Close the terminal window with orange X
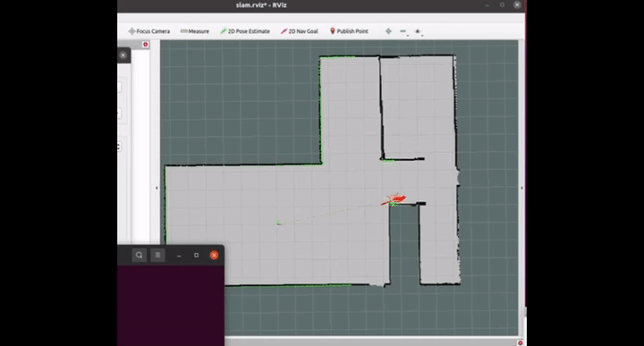The width and height of the screenshot is (644, 346). point(214,256)
